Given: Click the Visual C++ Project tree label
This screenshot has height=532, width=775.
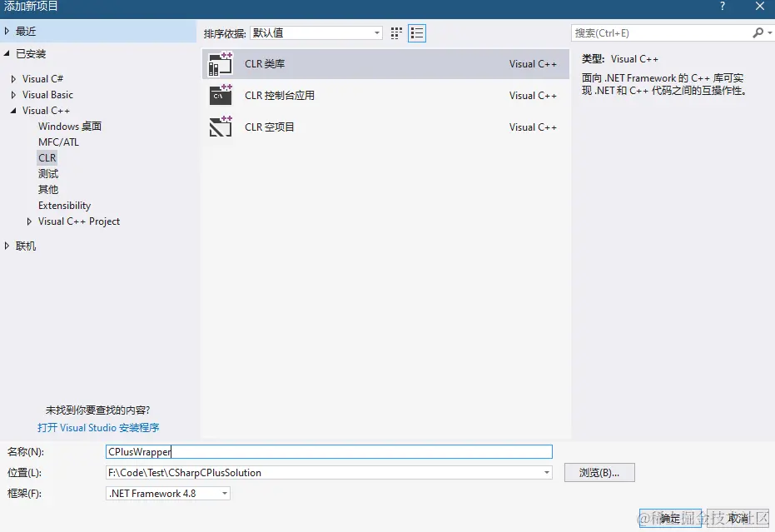Looking at the screenshot, I should click(79, 221).
